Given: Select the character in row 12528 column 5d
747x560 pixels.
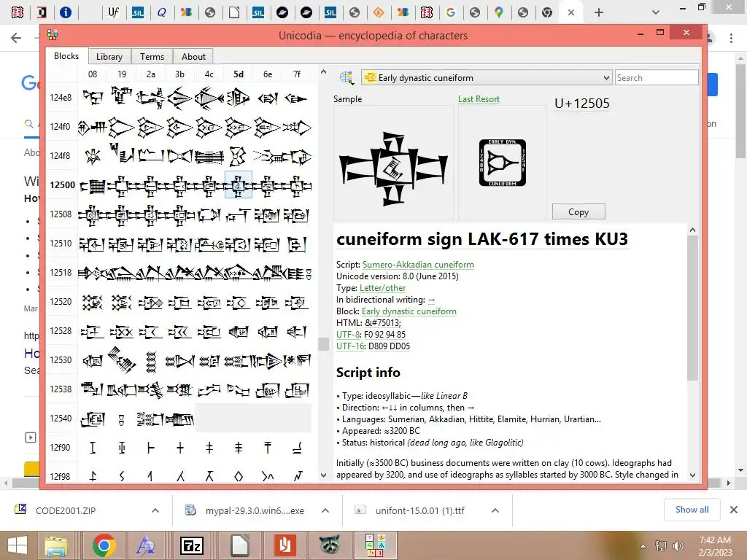Looking at the screenshot, I should (x=239, y=332).
